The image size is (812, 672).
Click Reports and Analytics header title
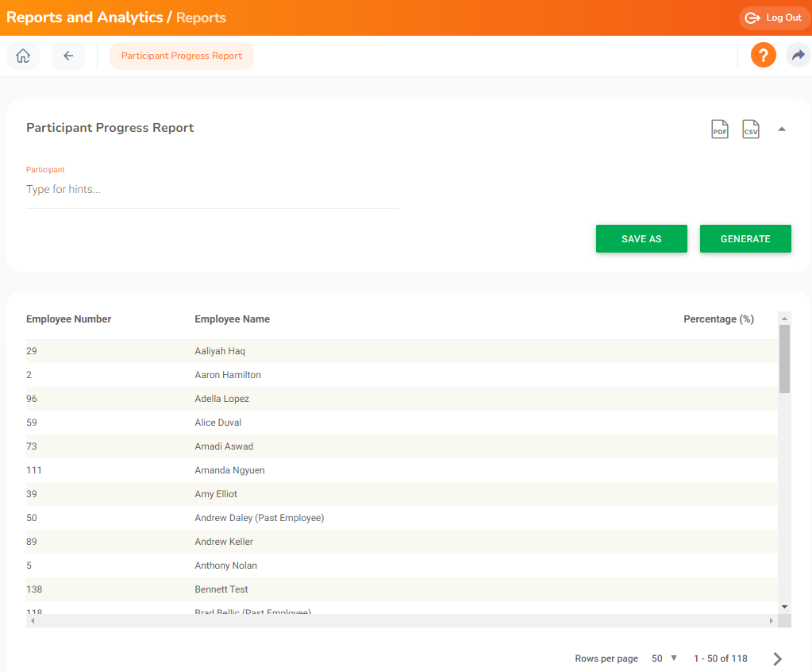tap(84, 17)
